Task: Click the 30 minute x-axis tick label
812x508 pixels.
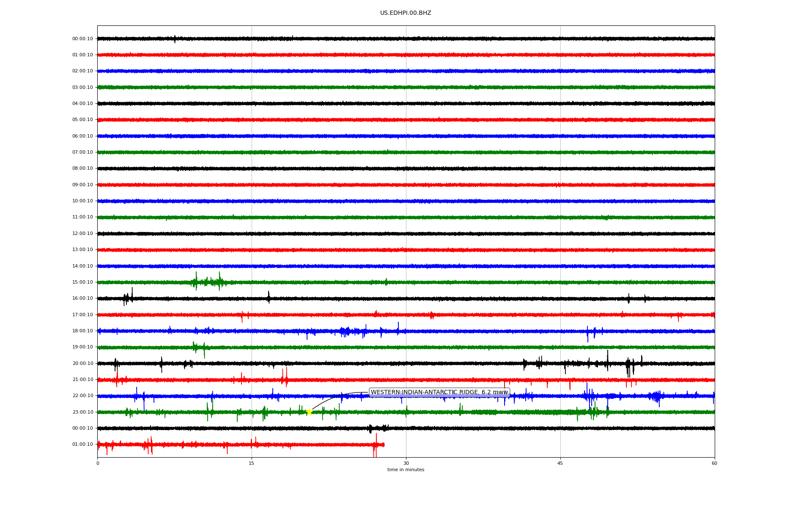Action: coord(406,463)
